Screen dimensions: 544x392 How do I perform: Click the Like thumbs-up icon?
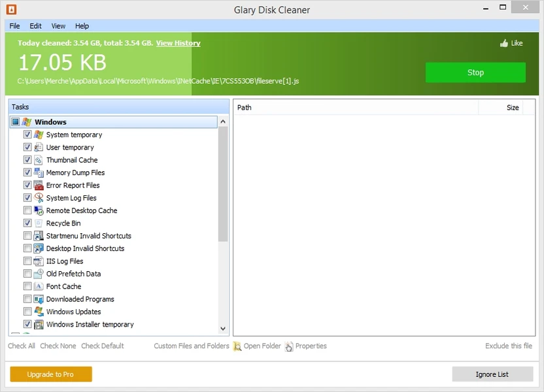click(x=503, y=43)
